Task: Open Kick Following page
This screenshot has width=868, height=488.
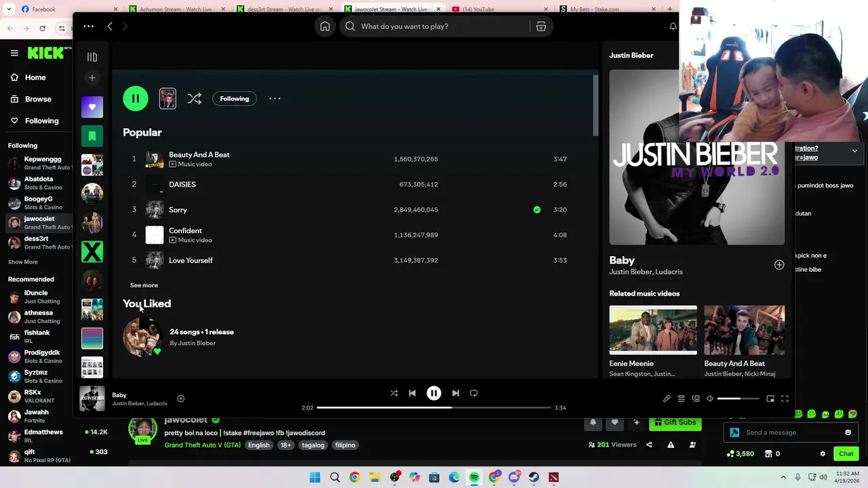Action: coord(34,121)
